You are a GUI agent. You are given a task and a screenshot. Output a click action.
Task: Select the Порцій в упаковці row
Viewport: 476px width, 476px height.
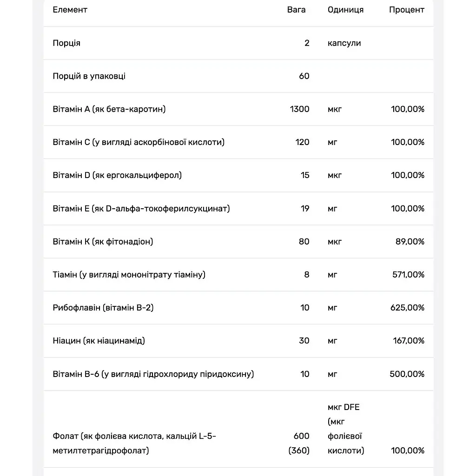click(x=238, y=76)
